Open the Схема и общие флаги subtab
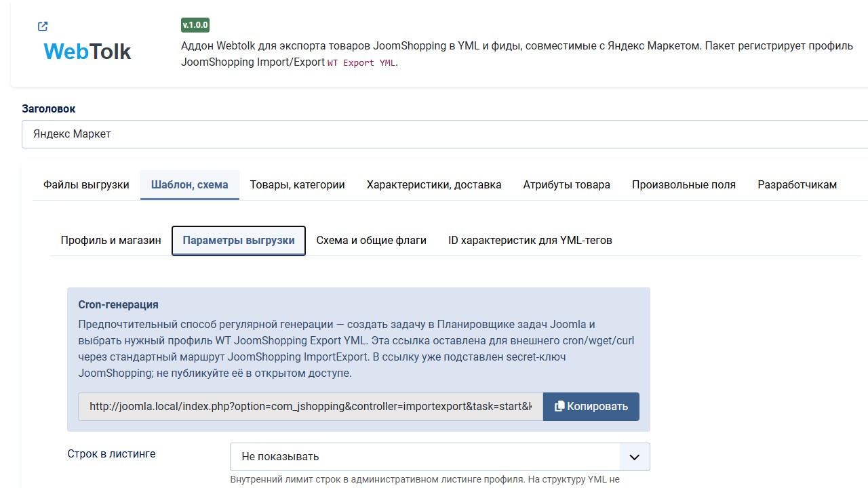The width and height of the screenshot is (868, 488). pos(372,240)
